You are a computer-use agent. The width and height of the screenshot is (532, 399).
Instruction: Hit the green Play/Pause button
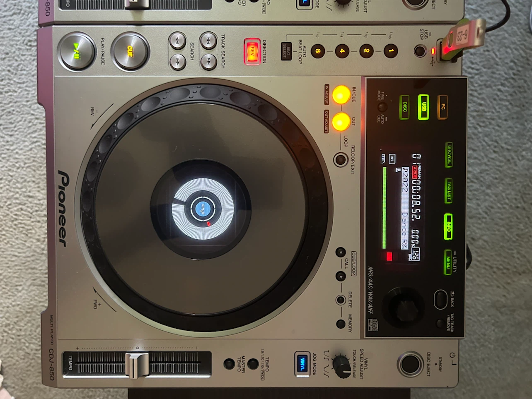point(77,52)
